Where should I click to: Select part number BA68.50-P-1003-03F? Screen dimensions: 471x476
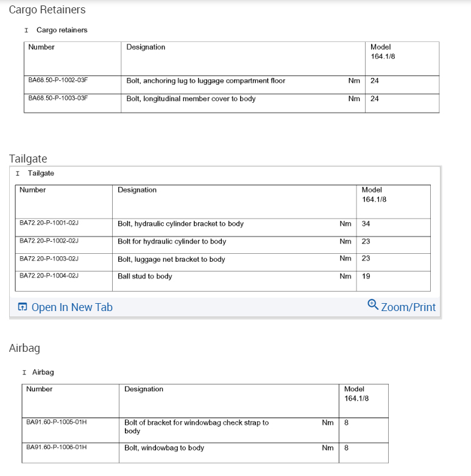click(58, 98)
